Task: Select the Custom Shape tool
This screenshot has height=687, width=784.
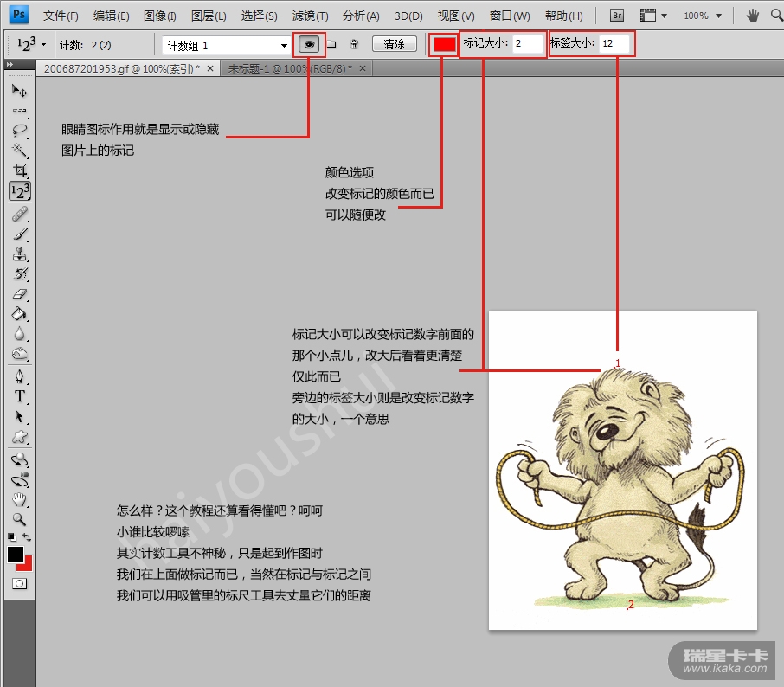Action: (x=20, y=437)
